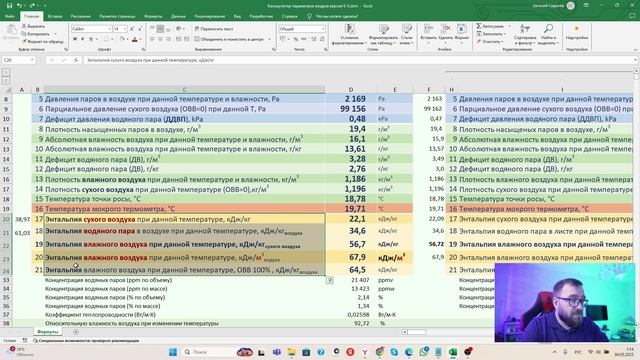This screenshot has height=360, width=640.
Task: Open Форматировать как таблицу gallery
Action: tap(384, 35)
